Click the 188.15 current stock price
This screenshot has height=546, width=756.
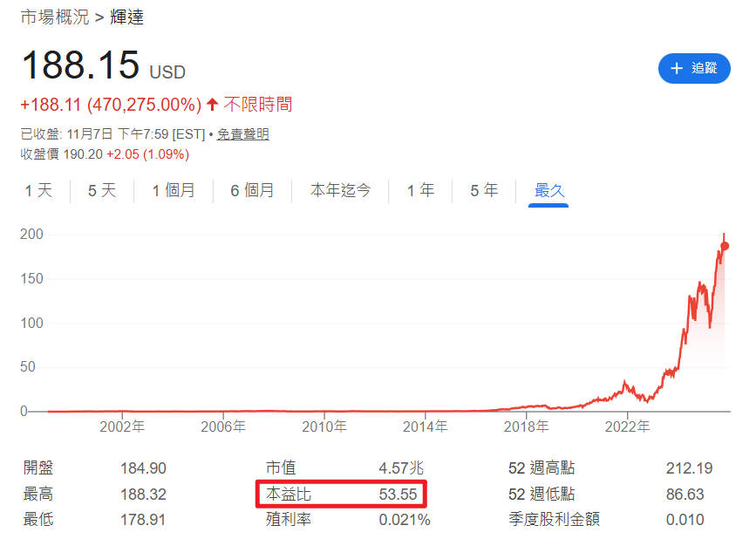[80, 66]
